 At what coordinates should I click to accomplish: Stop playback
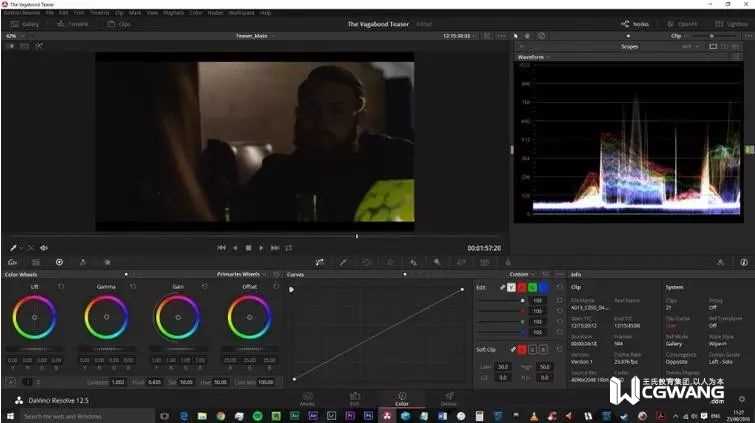(x=248, y=248)
